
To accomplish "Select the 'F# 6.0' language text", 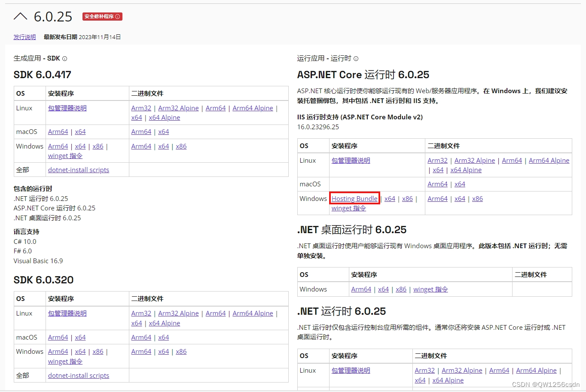I will pyautogui.click(x=23, y=251).
